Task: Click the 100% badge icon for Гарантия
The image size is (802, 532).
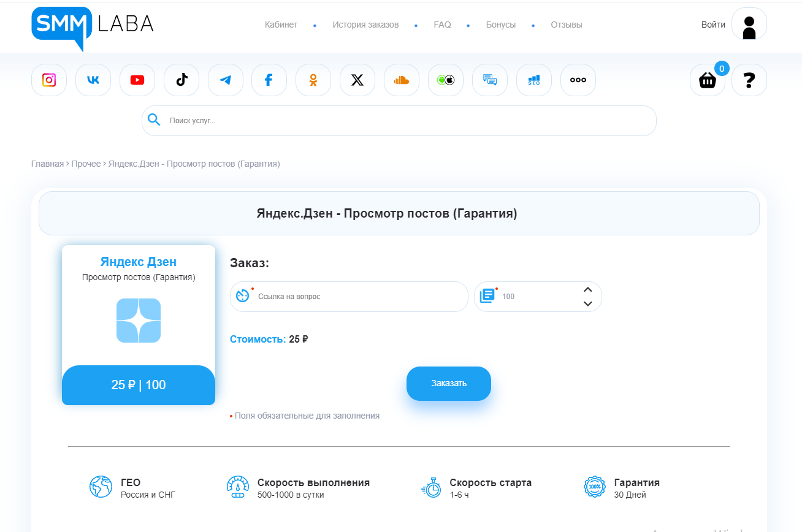Action: coord(595,487)
